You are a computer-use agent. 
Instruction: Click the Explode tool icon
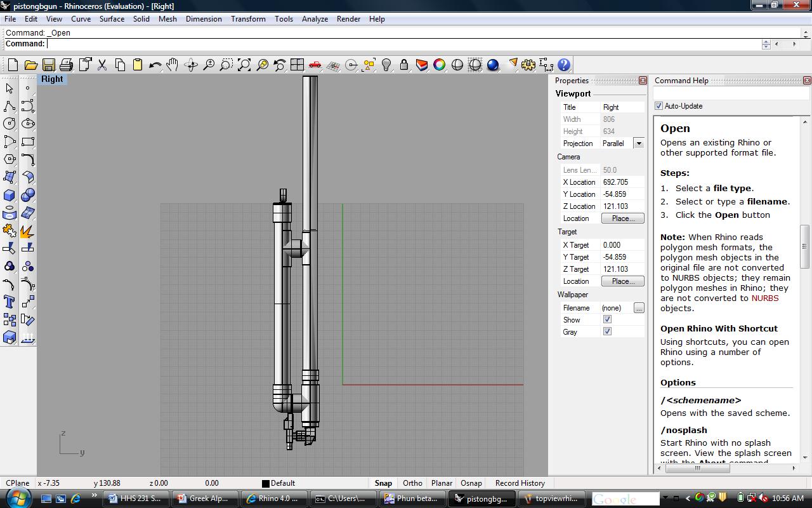(28, 231)
